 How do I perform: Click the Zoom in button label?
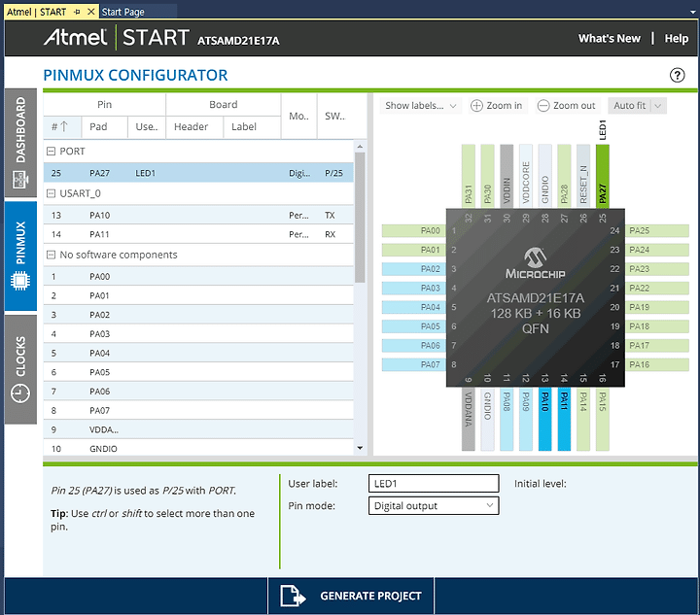(x=504, y=106)
